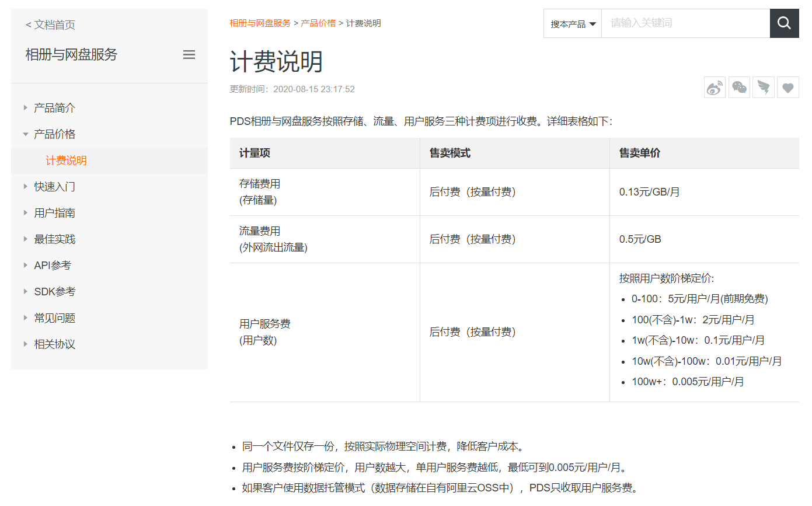
Task: Go back to 文档首页
Action: point(50,25)
